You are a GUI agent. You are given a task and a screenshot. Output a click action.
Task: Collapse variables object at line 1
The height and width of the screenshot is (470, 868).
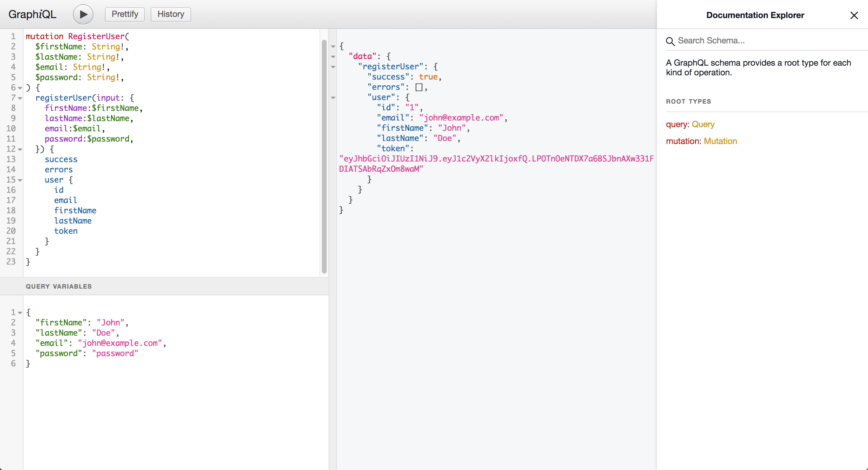(20, 313)
